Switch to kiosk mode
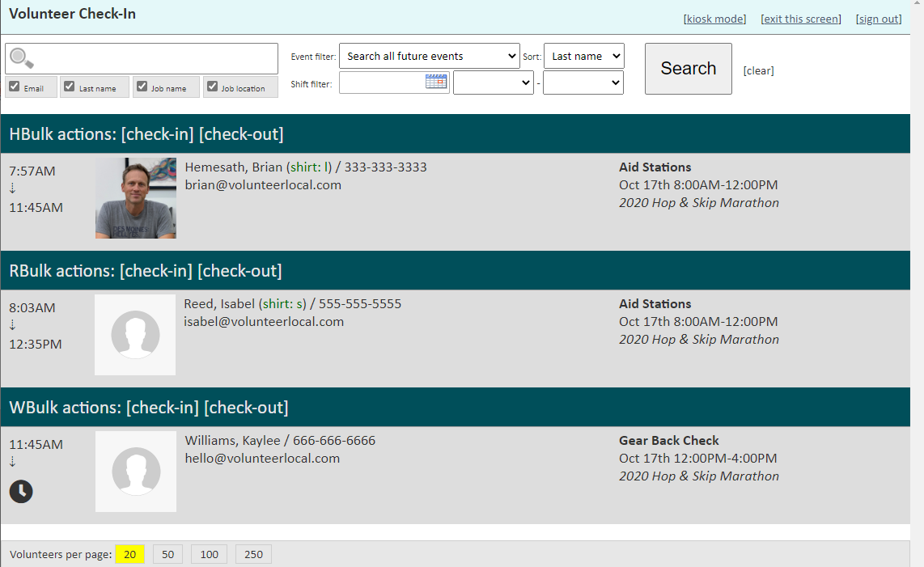This screenshot has width=924, height=567. pos(714,19)
